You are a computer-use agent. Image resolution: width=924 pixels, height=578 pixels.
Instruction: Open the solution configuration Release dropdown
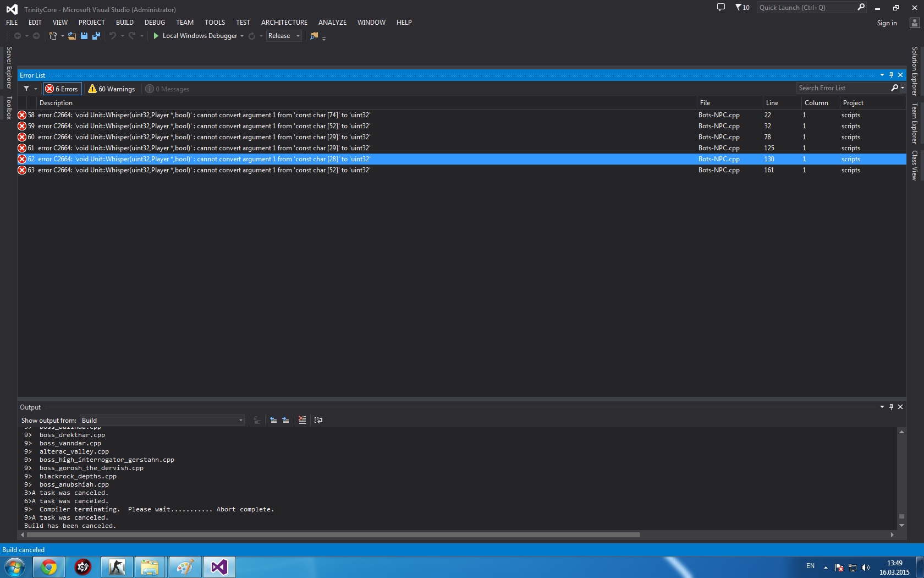pos(284,36)
